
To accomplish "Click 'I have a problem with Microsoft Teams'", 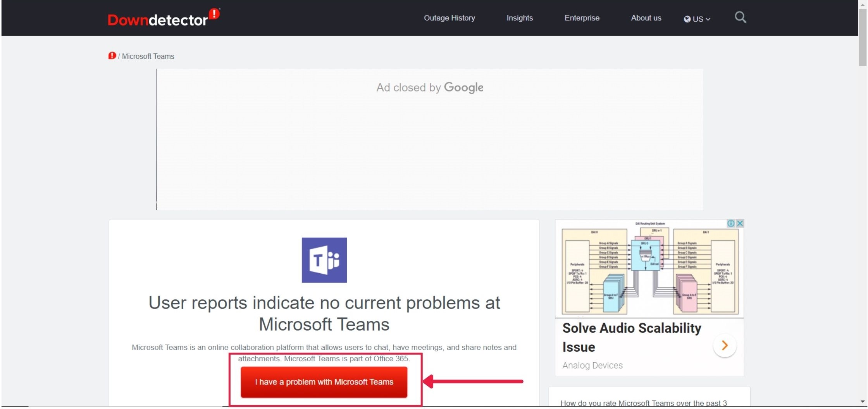I will tap(325, 382).
